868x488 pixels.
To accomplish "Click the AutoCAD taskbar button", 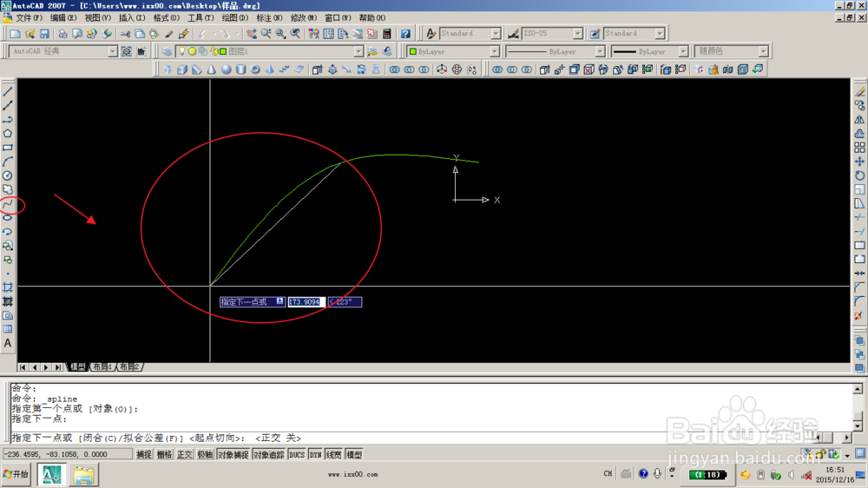I will pos(51,475).
